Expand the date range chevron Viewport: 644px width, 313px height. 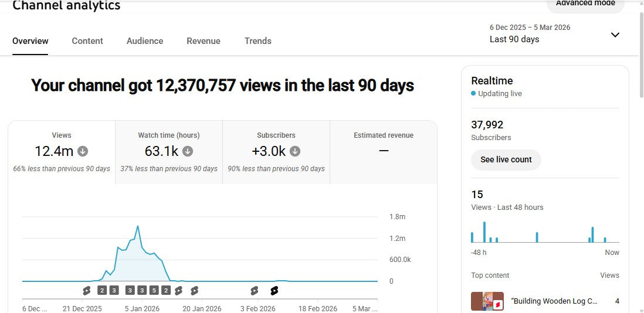615,35
